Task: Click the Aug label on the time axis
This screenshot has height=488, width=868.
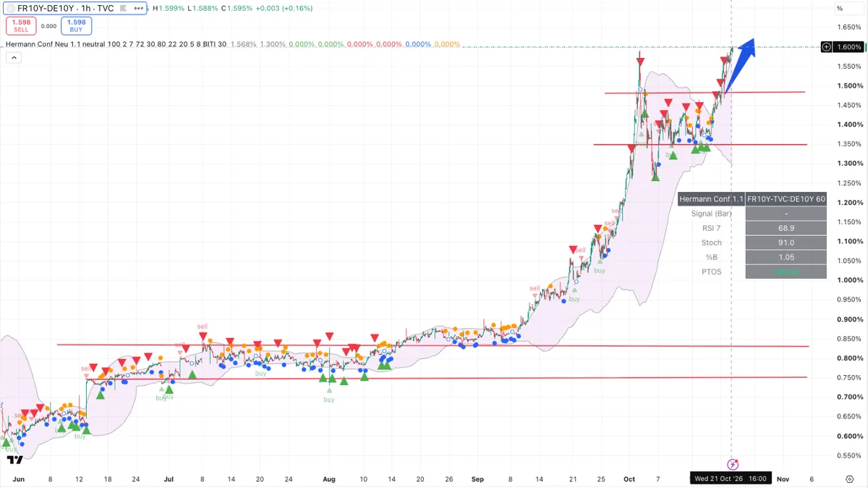Action: [329, 479]
